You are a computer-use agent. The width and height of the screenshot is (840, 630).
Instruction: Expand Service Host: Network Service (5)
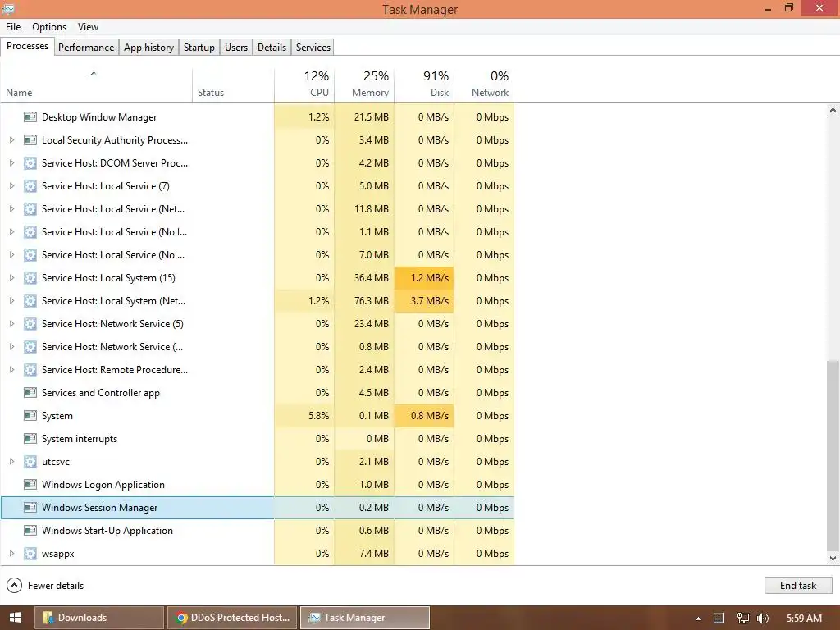click(x=11, y=323)
